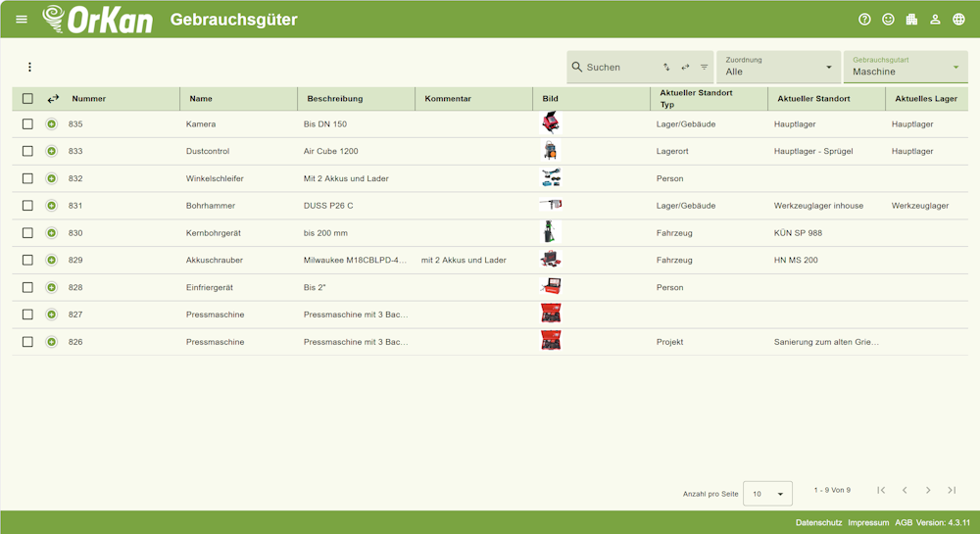
Task: Sort by the Name column header
Action: point(201,99)
